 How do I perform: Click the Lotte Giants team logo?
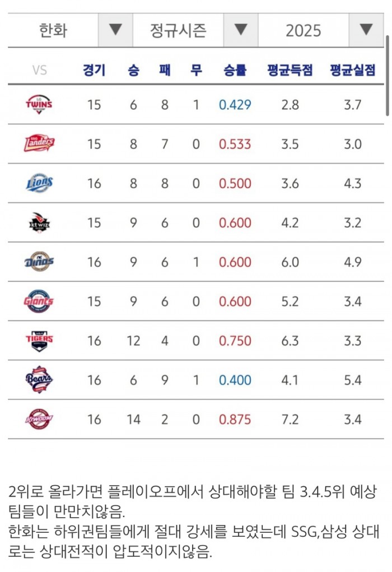click(39, 301)
